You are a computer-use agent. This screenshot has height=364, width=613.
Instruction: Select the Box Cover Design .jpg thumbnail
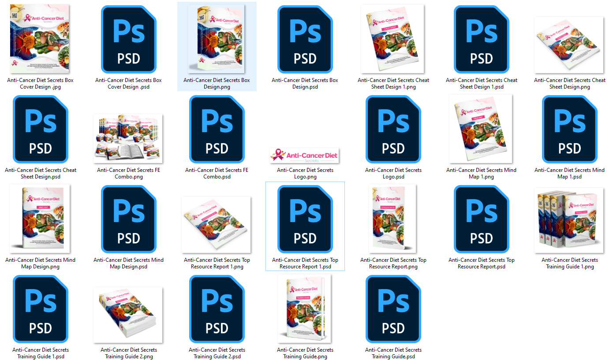pos(40,39)
